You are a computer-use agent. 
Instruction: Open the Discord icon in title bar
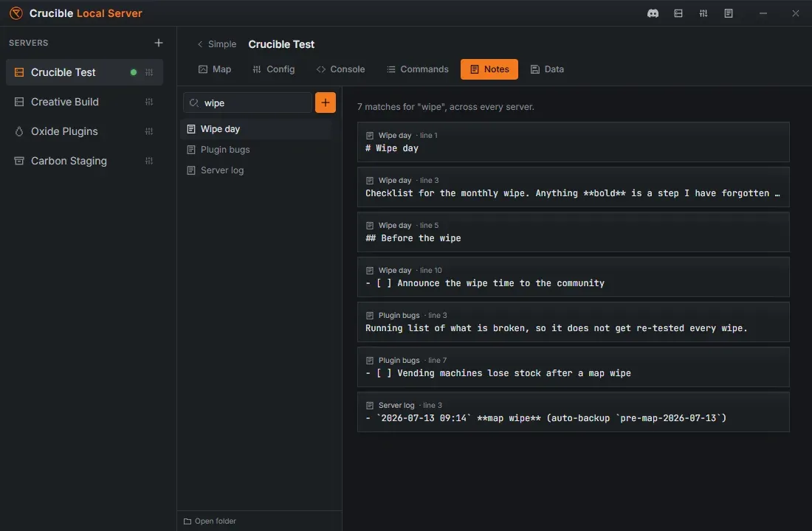tap(653, 13)
